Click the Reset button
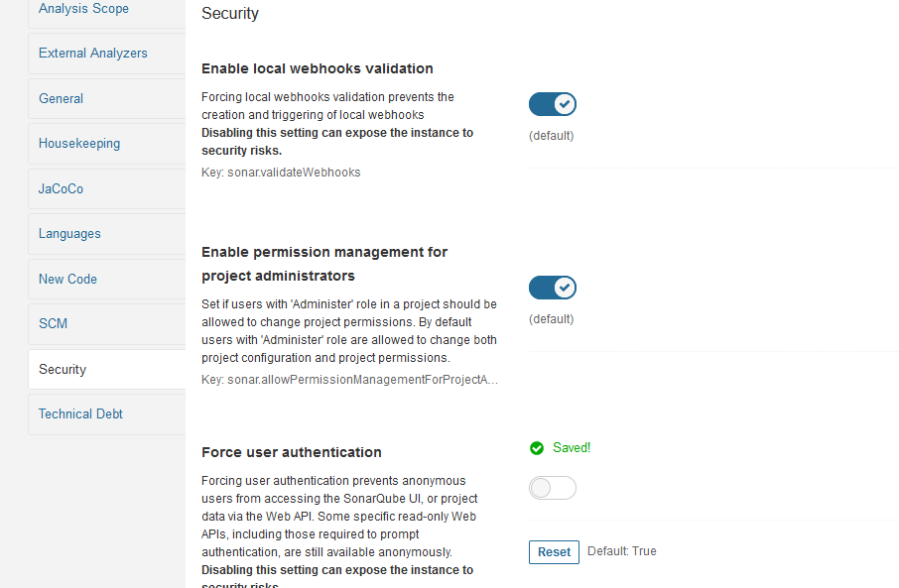 554,552
